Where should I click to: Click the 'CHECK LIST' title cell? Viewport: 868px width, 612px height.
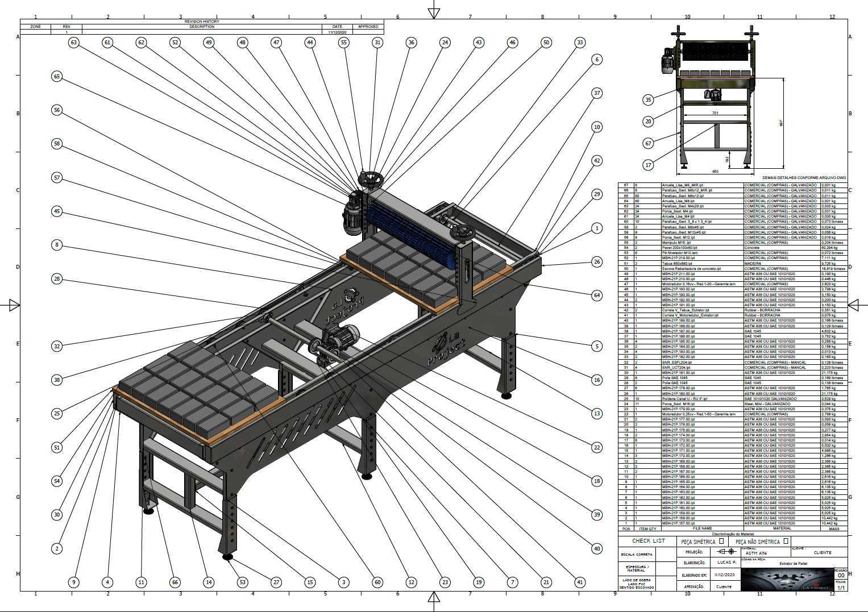[648, 542]
